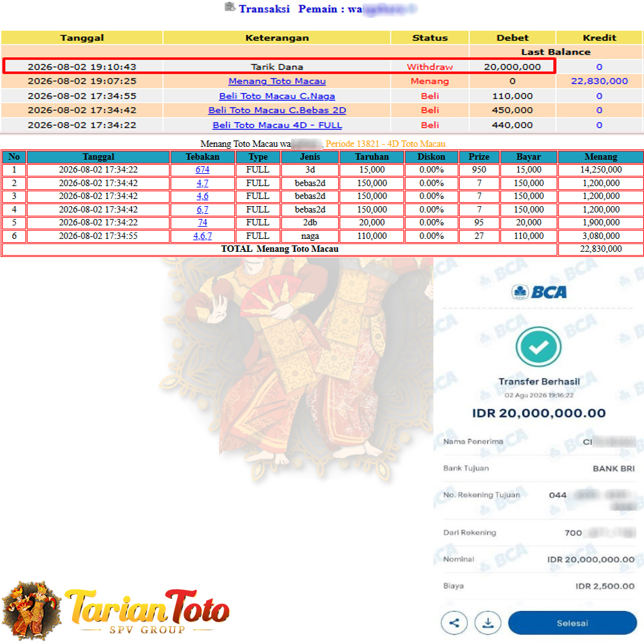
Task: Click the naga jenis cell
Action: 310,236
